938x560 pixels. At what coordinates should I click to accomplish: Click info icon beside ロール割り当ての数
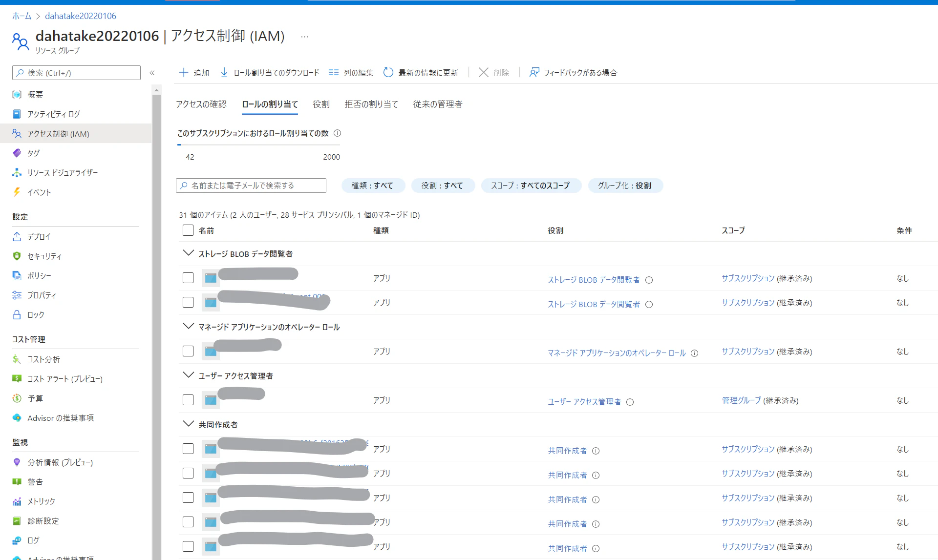337,133
